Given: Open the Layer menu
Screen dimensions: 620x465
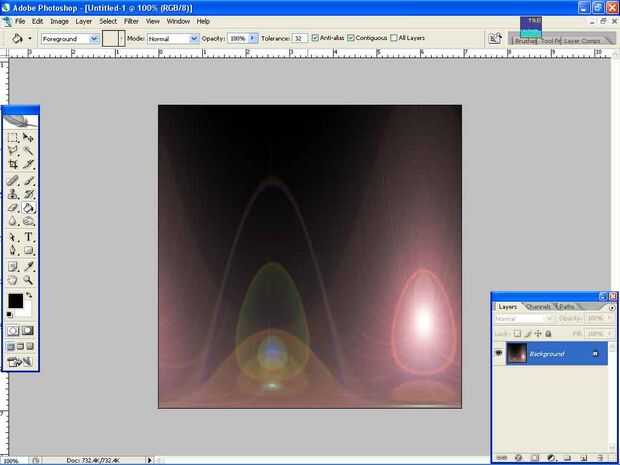Looking at the screenshot, I should click(x=83, y=21).
